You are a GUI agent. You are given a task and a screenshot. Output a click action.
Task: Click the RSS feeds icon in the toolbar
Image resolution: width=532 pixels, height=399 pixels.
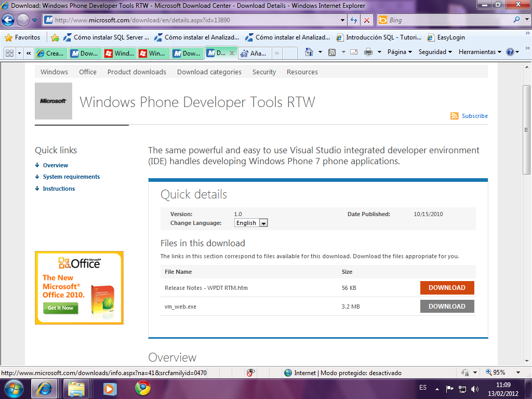tap(332, 52)
